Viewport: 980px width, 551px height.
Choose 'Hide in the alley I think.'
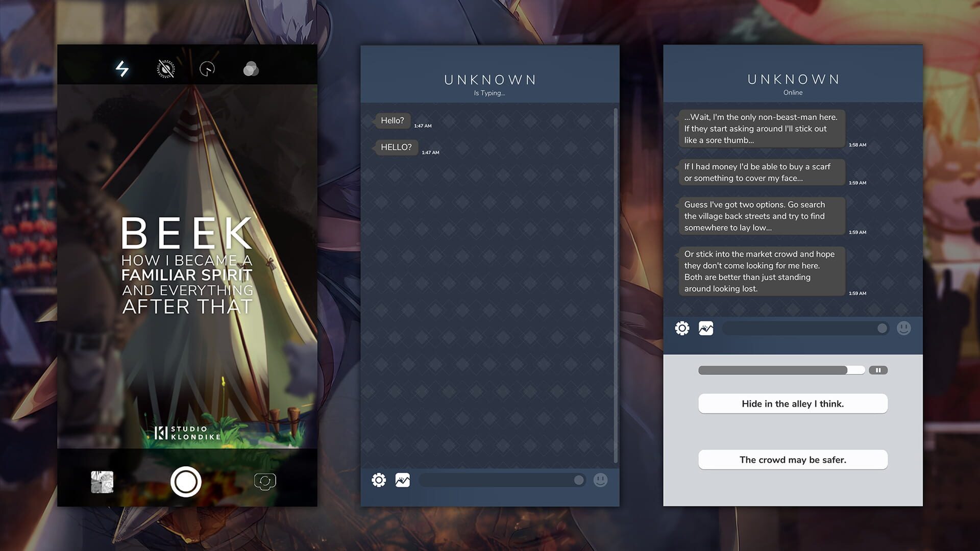(793, 403)
